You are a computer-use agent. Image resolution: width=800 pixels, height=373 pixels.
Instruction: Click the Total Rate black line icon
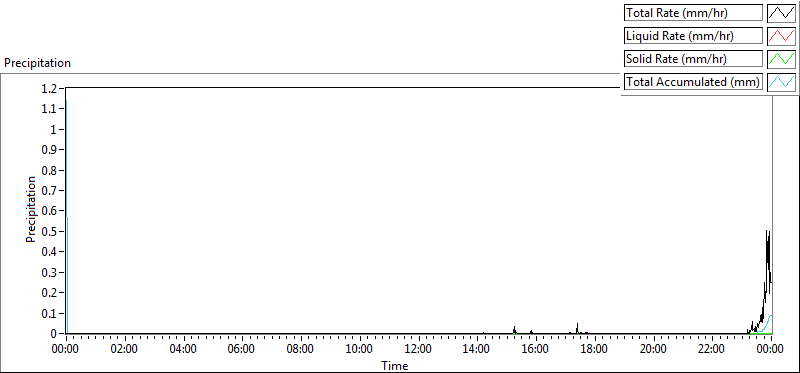click(781, 13)
